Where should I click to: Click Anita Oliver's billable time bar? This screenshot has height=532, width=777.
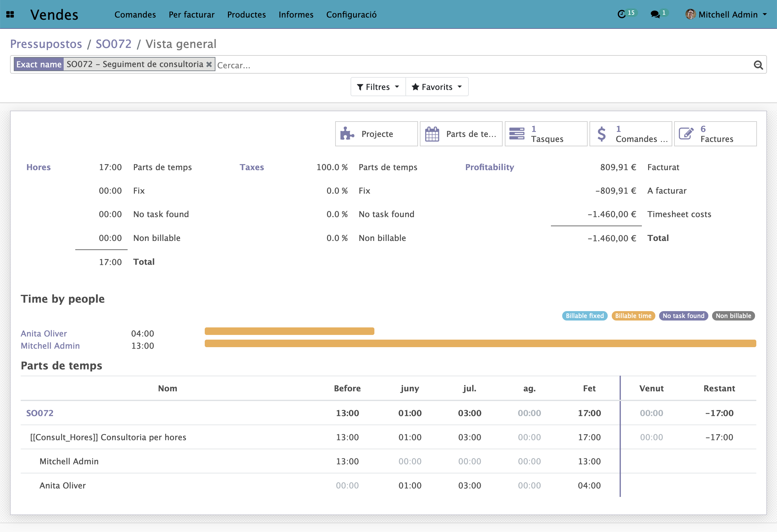(289, 331)
